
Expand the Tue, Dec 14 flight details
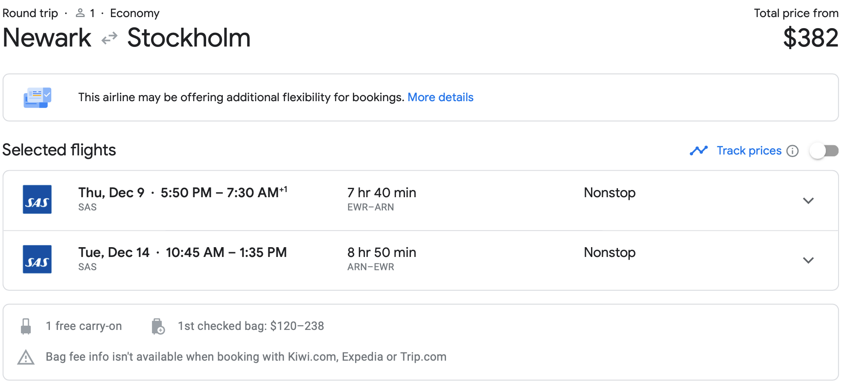[808, 260]
